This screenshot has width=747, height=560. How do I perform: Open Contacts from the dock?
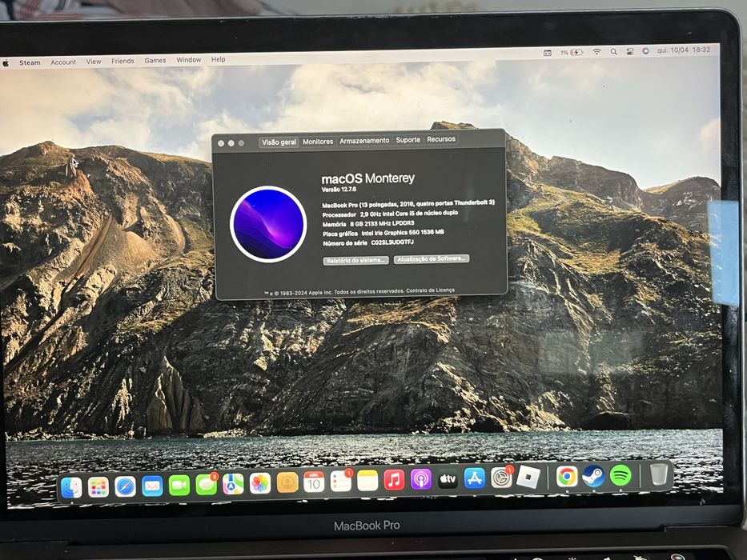pos(287,483)
